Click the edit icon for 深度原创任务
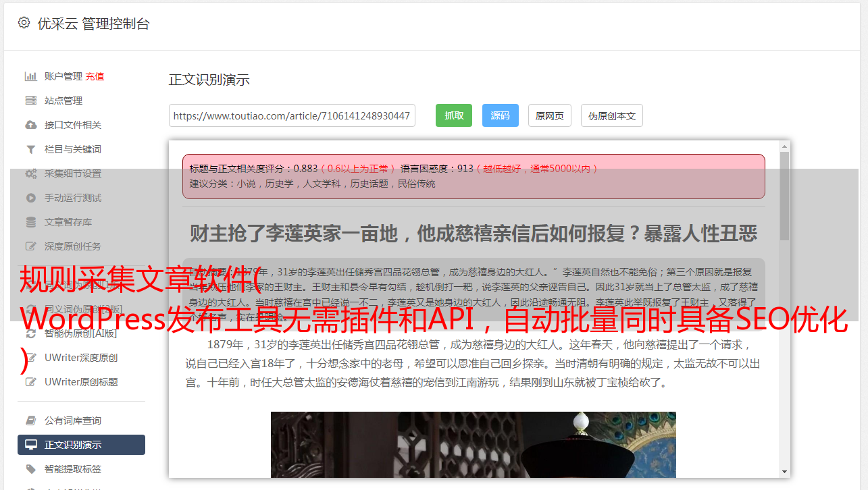The width and height of the screenshot is (868, 490). [x=31, y=246]
